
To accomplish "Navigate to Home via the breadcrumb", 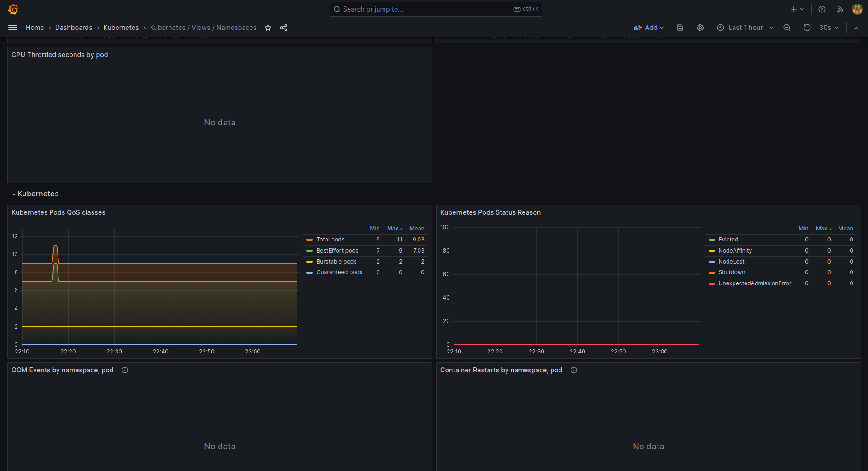I will [35, 28].
